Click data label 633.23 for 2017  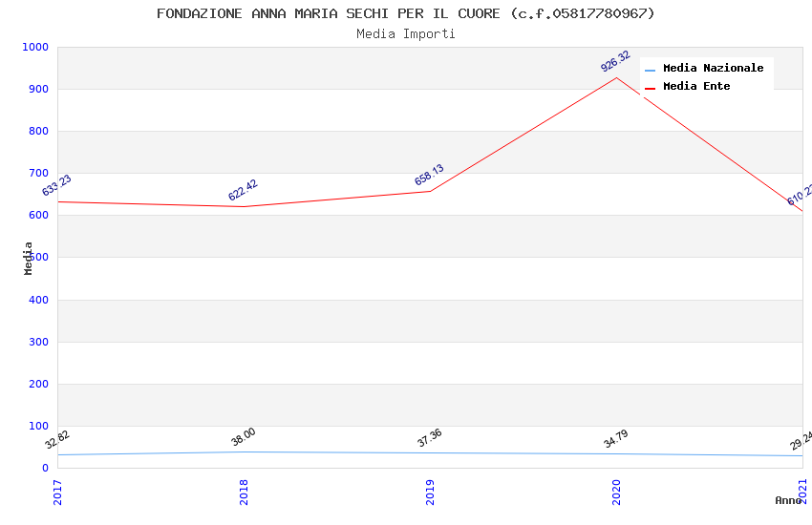pyautogui.click(x=56, y=185)
